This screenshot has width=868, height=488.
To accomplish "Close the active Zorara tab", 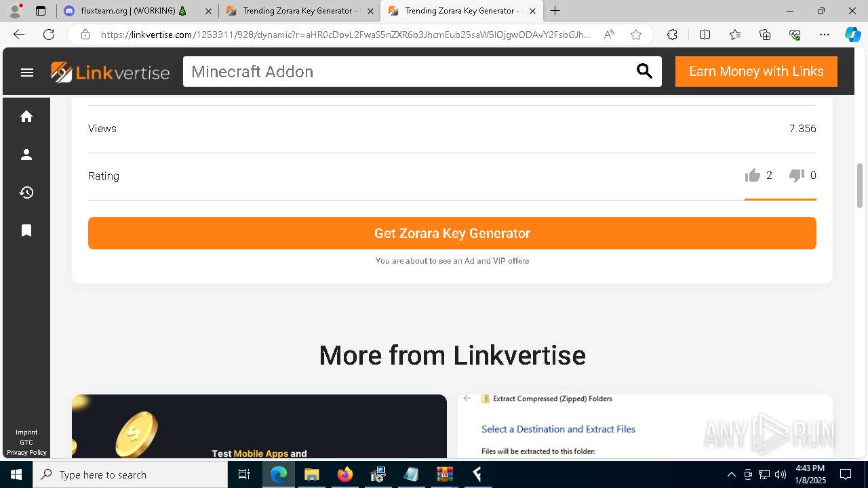I will [532, 11].
